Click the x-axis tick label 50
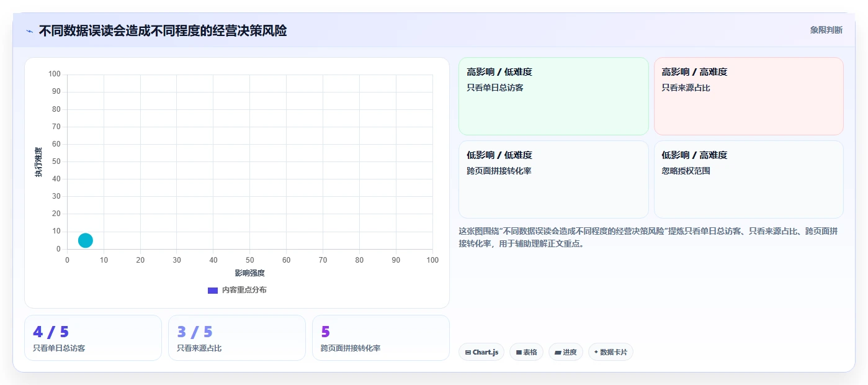Viewport: 868px width, 385px height. tap(249, 260)
